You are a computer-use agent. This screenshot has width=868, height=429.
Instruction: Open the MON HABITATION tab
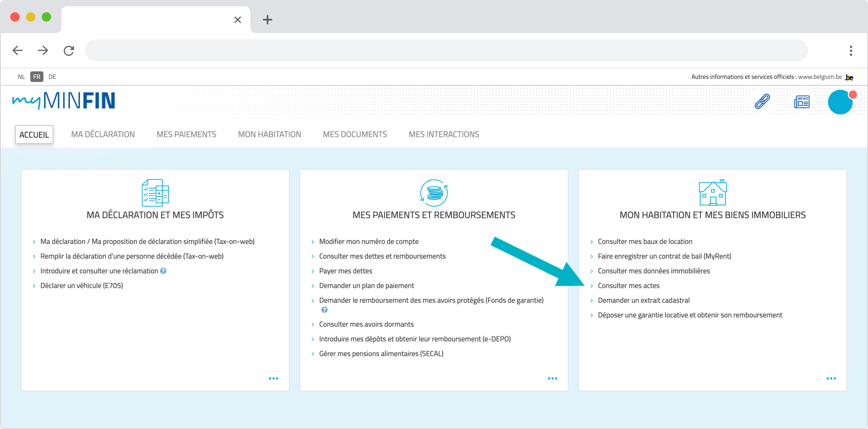click(270, 134)
